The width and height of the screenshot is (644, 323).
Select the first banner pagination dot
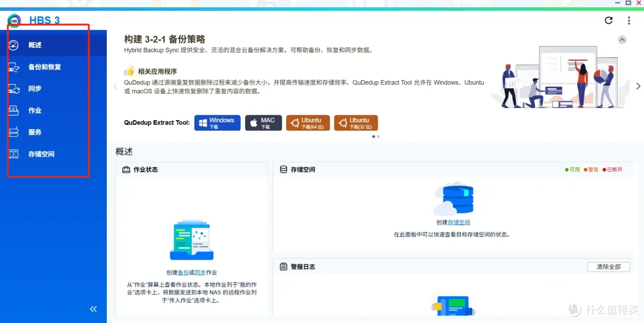[373, 137]
